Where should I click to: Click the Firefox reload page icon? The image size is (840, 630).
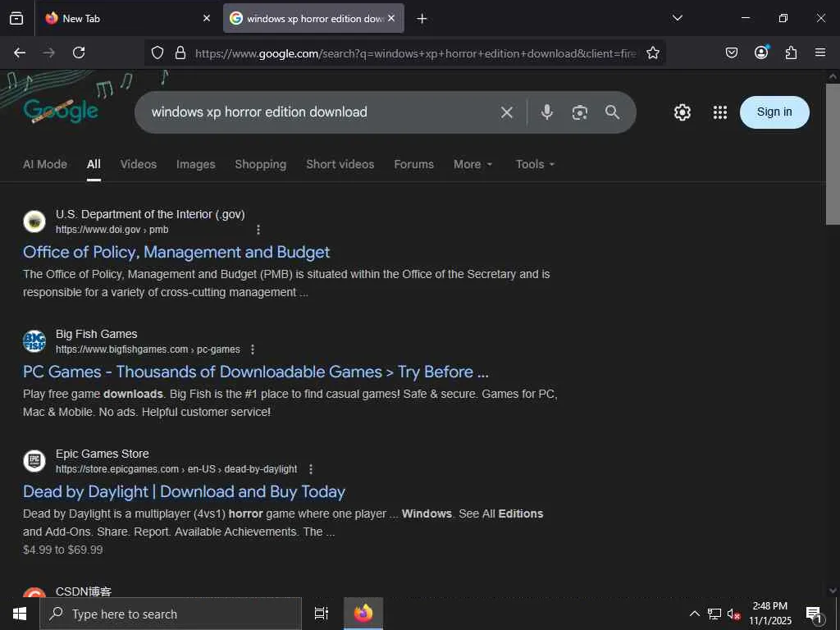point(79,52)
